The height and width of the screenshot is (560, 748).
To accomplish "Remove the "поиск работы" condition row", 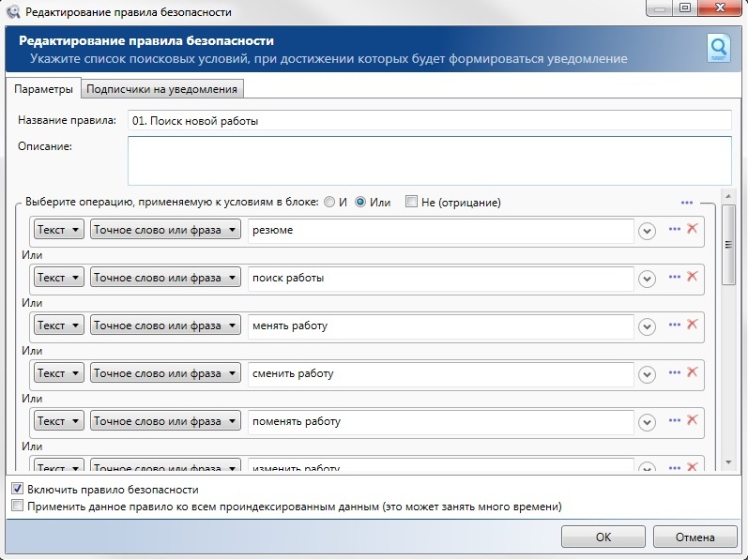I will point(693,277).
